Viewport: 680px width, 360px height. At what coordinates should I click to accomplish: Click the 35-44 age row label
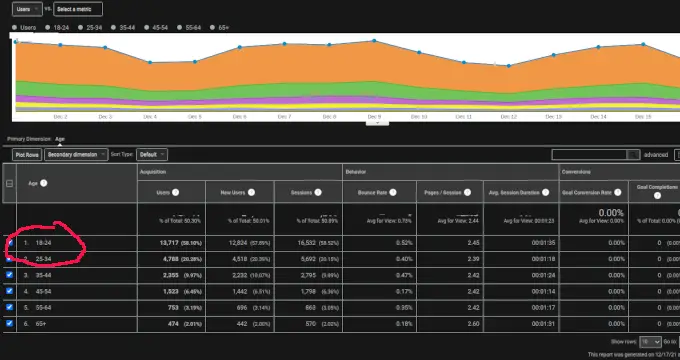pyautogui.click(x=43, y=275)
